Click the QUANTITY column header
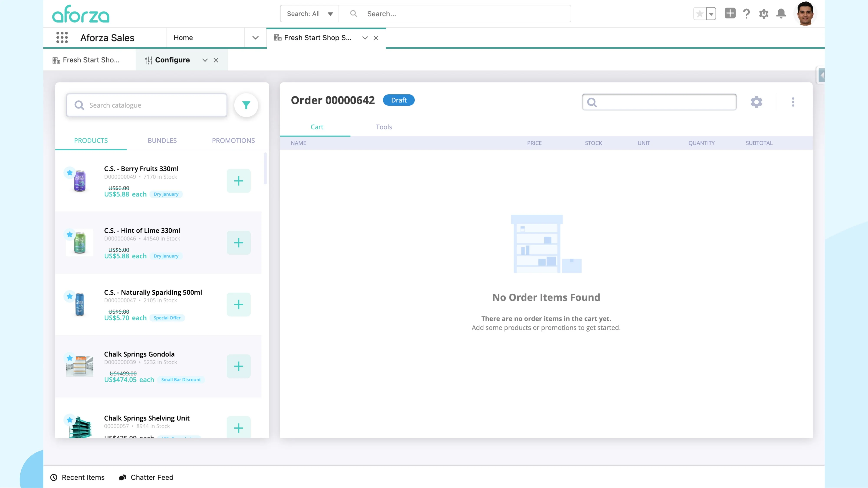Viewport: 868px width, 488px height. point(702,143)
